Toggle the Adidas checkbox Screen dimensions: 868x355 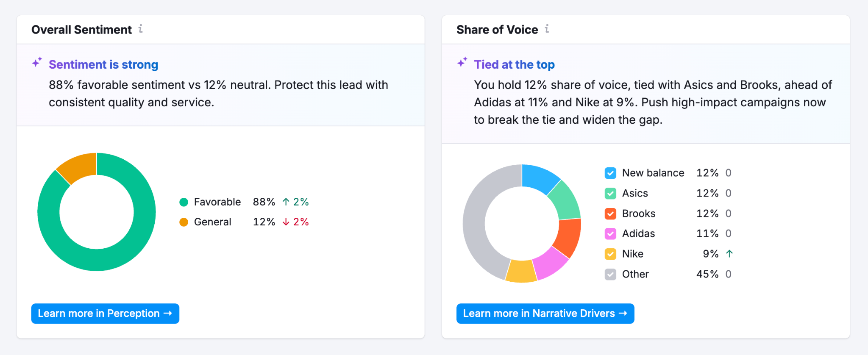point(610,234)
